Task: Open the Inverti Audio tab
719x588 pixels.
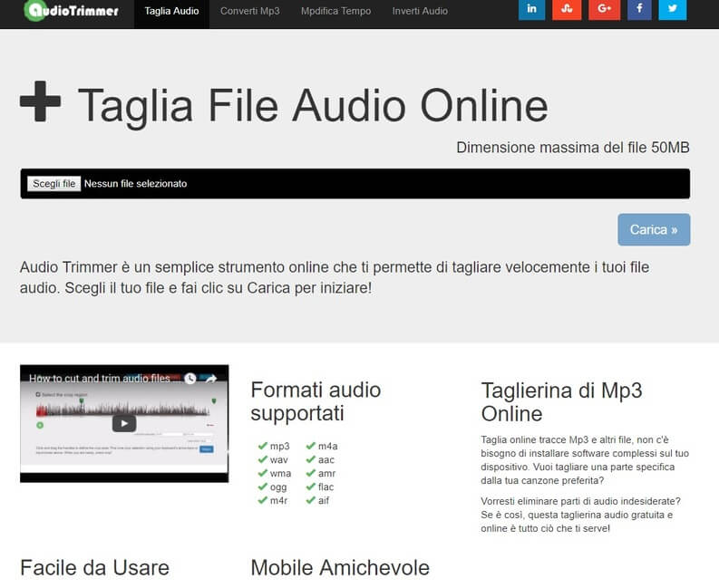Action: coord(420,11)
